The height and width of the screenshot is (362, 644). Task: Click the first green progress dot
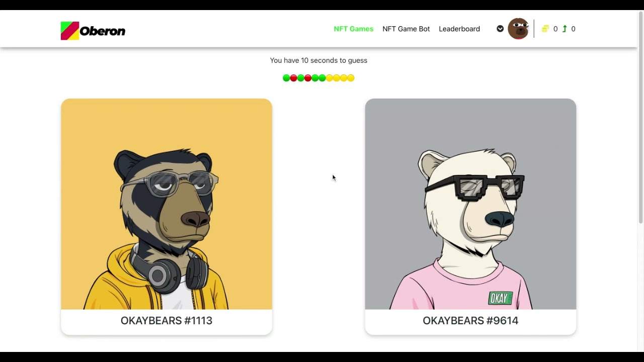point(286,78)
